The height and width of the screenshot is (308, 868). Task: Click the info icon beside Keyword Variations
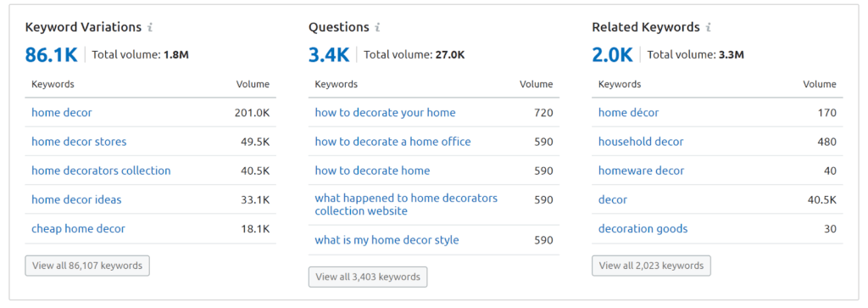point(150,27)
